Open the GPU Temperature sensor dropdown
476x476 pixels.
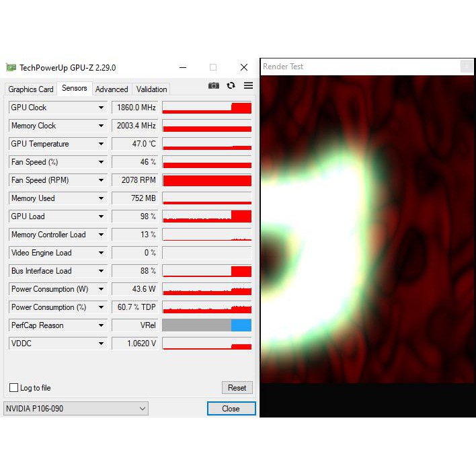[102, 144]
